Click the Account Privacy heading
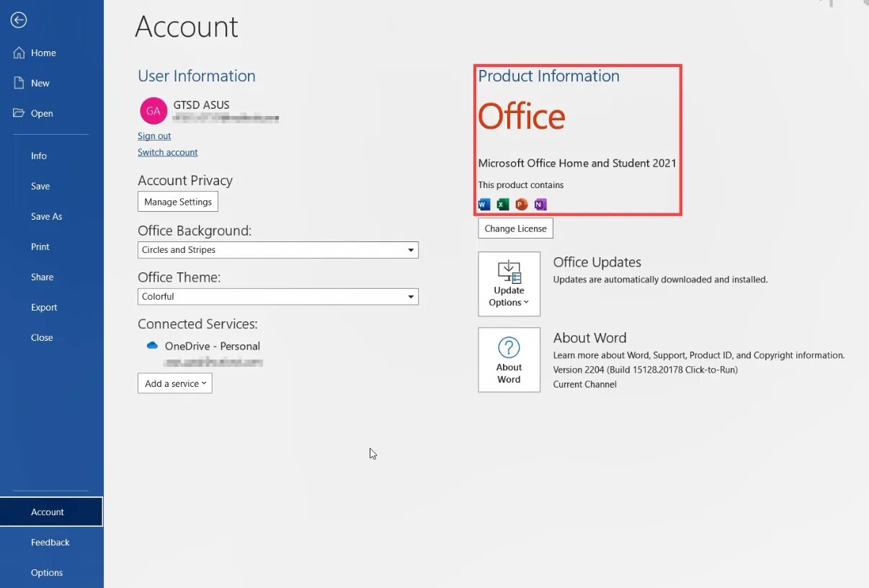 coord(185,181)
